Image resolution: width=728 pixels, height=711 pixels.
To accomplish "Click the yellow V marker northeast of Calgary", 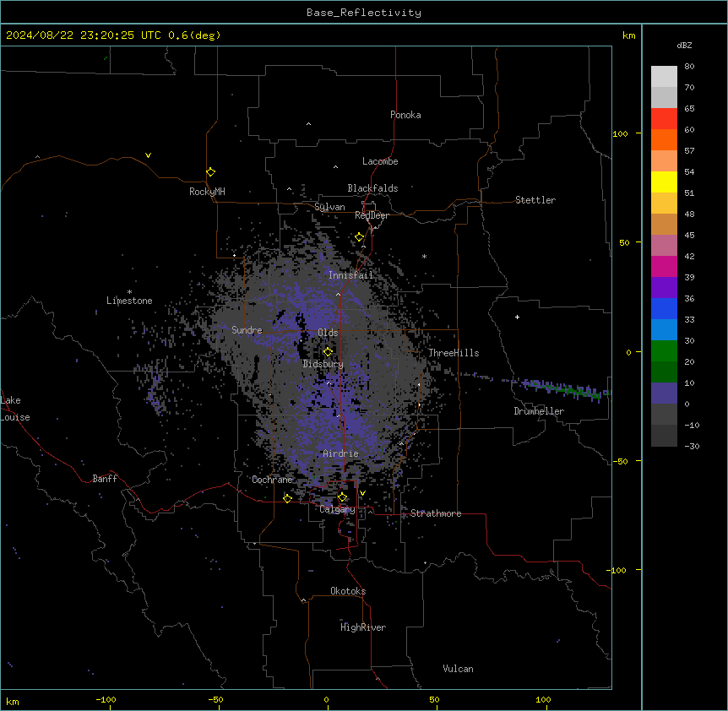I will click(x=362, y=493).
